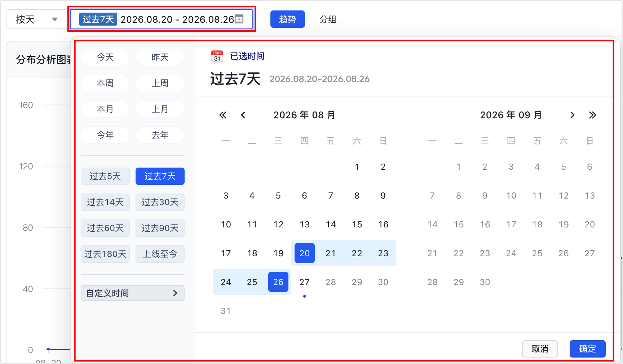Pick August 27 in the calendar
This screenshot has height=364, width=623.
click(305, 282)
